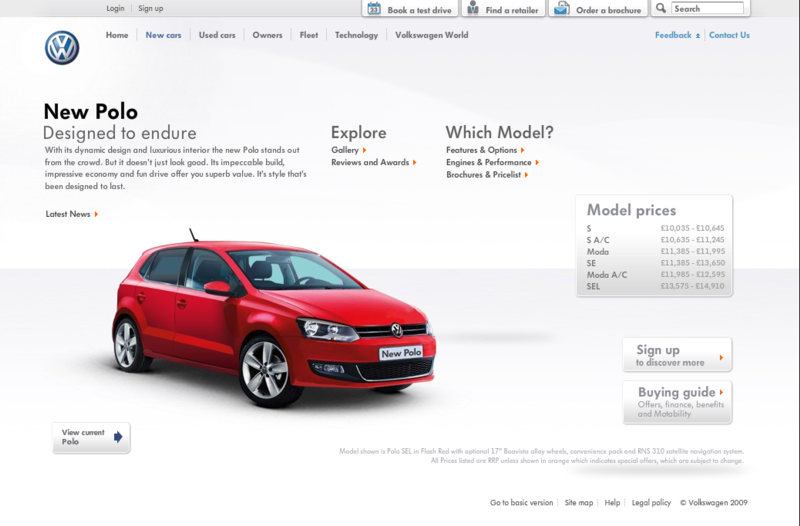Open the Latest News link

[x=68, y=214]
